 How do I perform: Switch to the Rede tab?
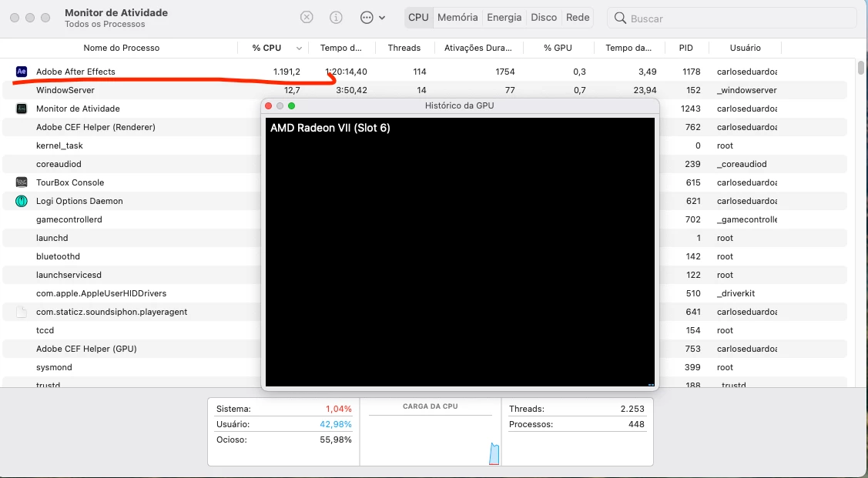tap(578, 17)
